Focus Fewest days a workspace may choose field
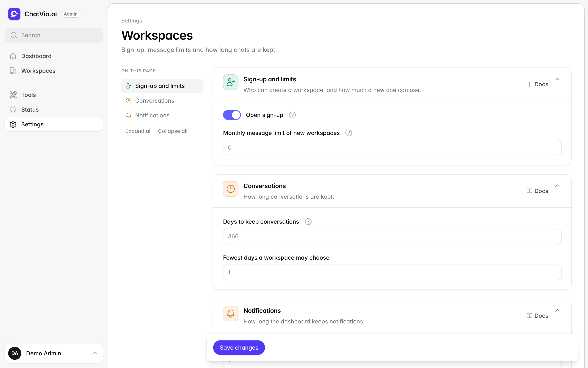Image resolution: width=588 pixels, height=368 pixels. 392,272
